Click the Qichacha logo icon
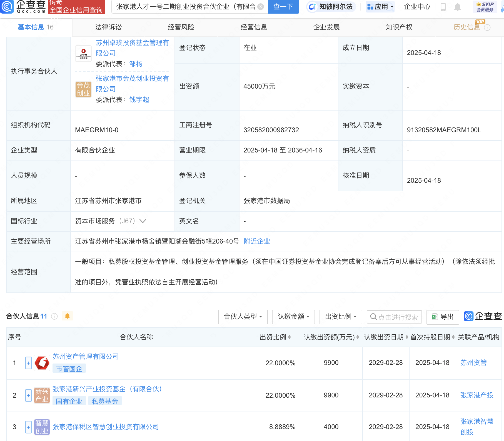This screenshot has width=504, height=441. pyautogui.click(x=7, y=7)
